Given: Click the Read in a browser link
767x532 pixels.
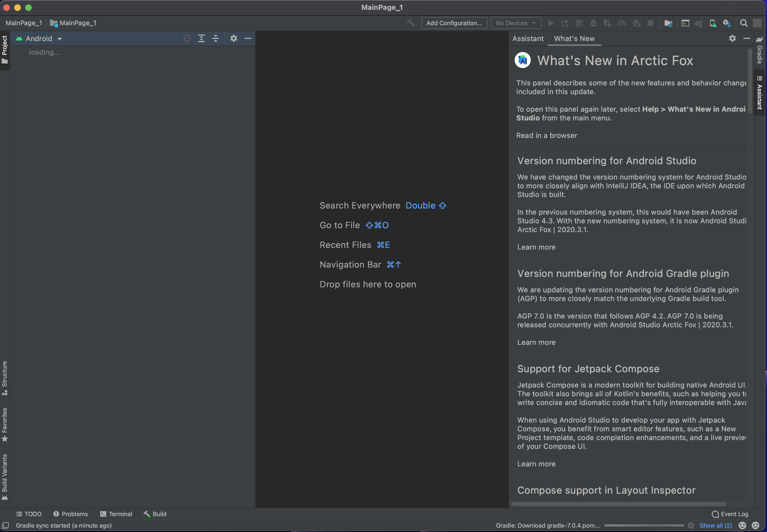Looking at the screenshot, I should (546, 135).
